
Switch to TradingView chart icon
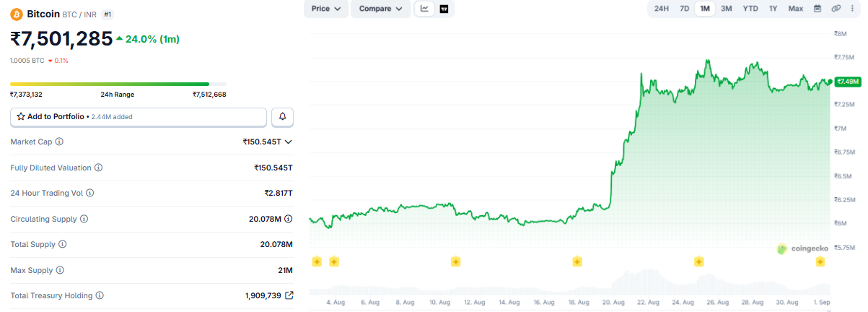(x=444, y=9)
